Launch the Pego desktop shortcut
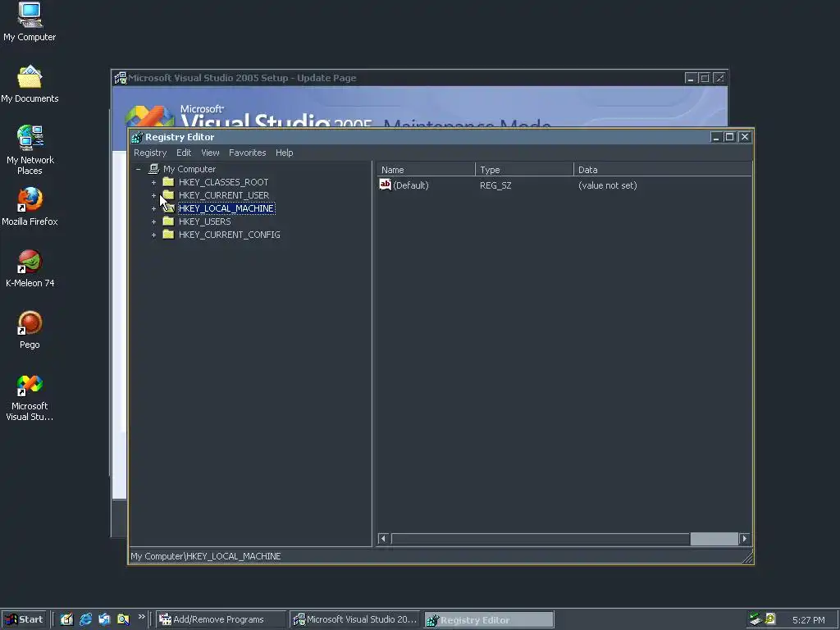Image resolution: width=840 pixels, height=630 pixels. [30, 330]
